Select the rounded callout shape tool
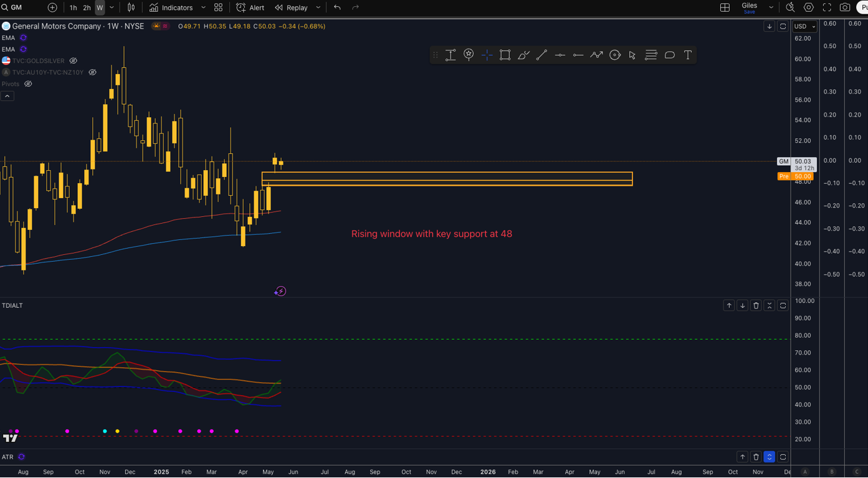 (670, 55)
